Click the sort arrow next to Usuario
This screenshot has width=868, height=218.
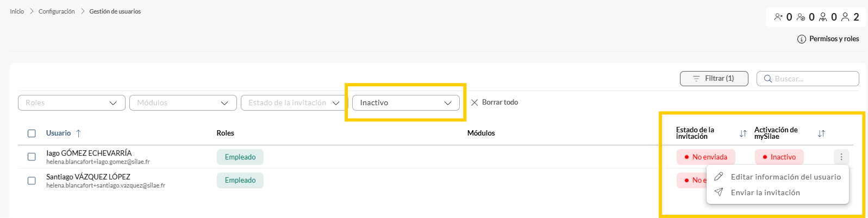pyautogui.click(x=78, y=133)
